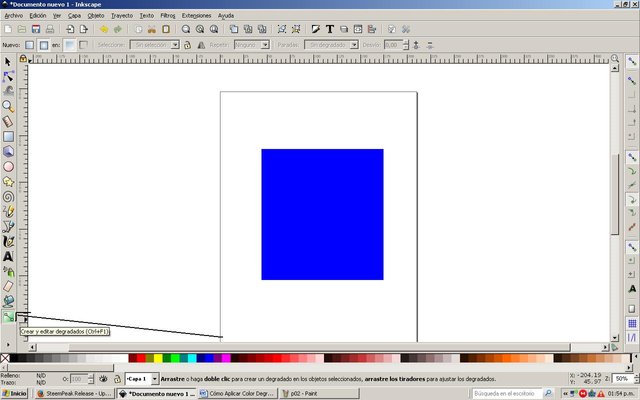This screenshot has width=640, height=400.
Task: Select the arrow Selector tool
Action: pos(8,62)
